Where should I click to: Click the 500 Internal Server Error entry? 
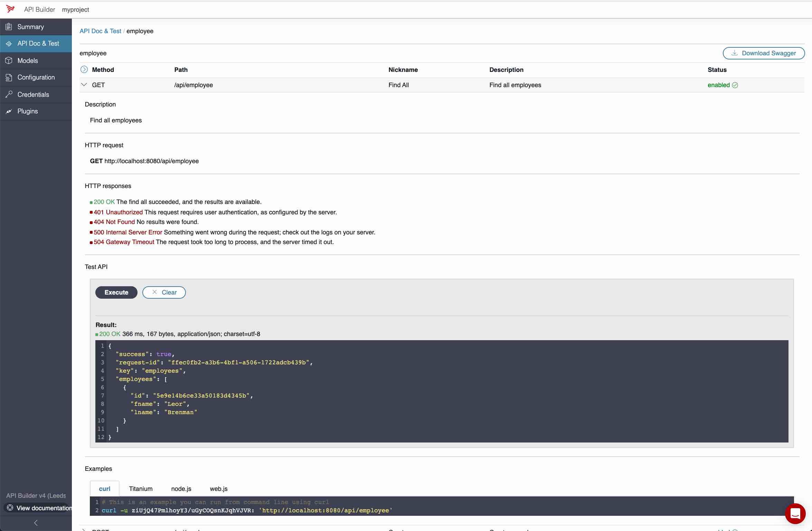(x=233, y=232)
